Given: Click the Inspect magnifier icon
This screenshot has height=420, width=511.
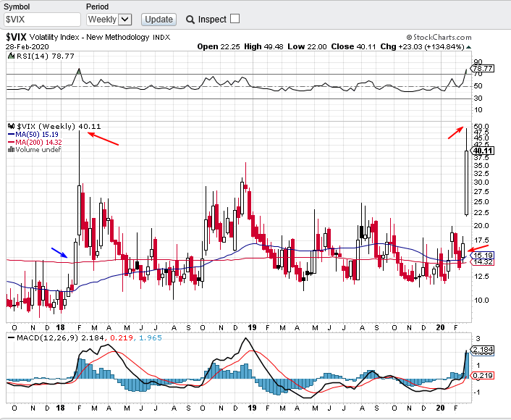Looking at the screenshot, I should coord(190,20).
